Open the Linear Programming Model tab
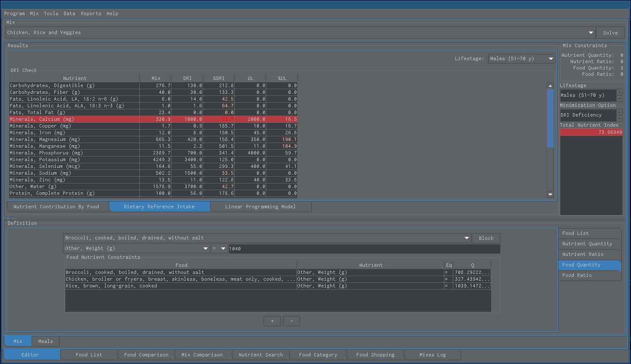631x364 pixels. coord(261,207)
